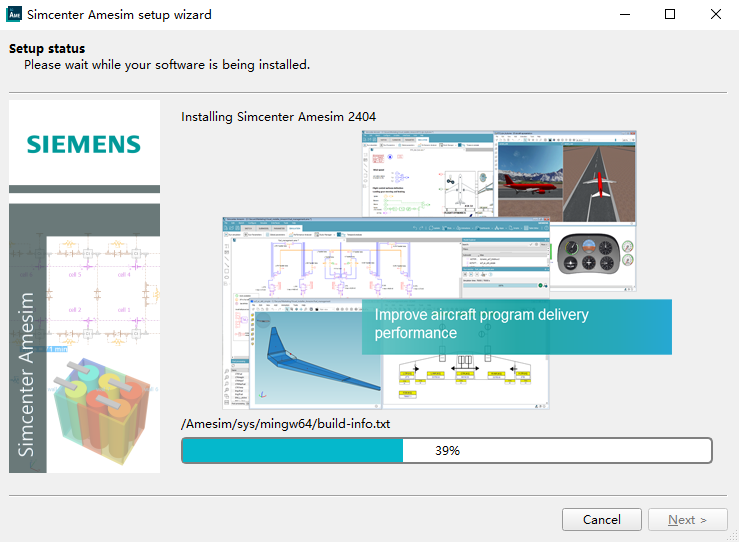
Task: Click the build-info.txt file path text
Action: pos(285,424)
